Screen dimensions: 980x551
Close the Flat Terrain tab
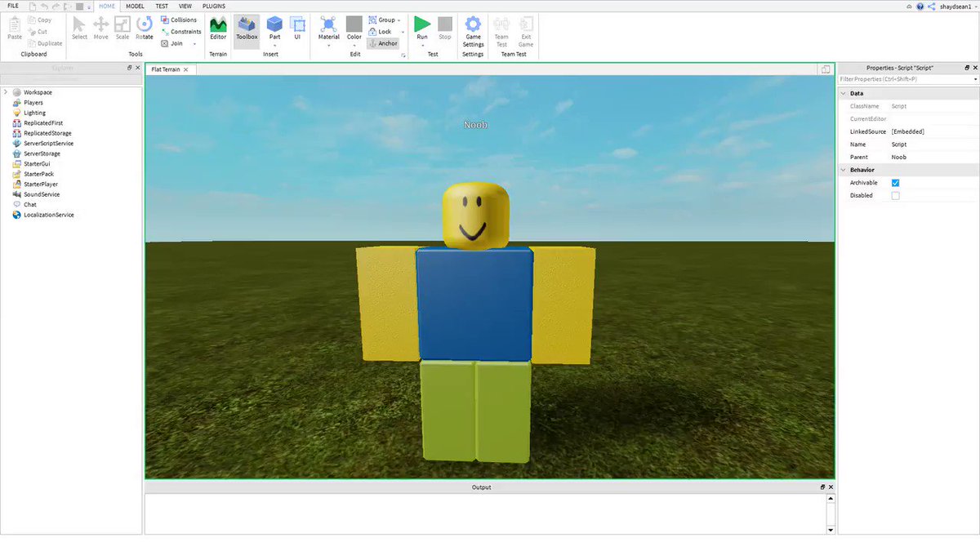point(185,69)
